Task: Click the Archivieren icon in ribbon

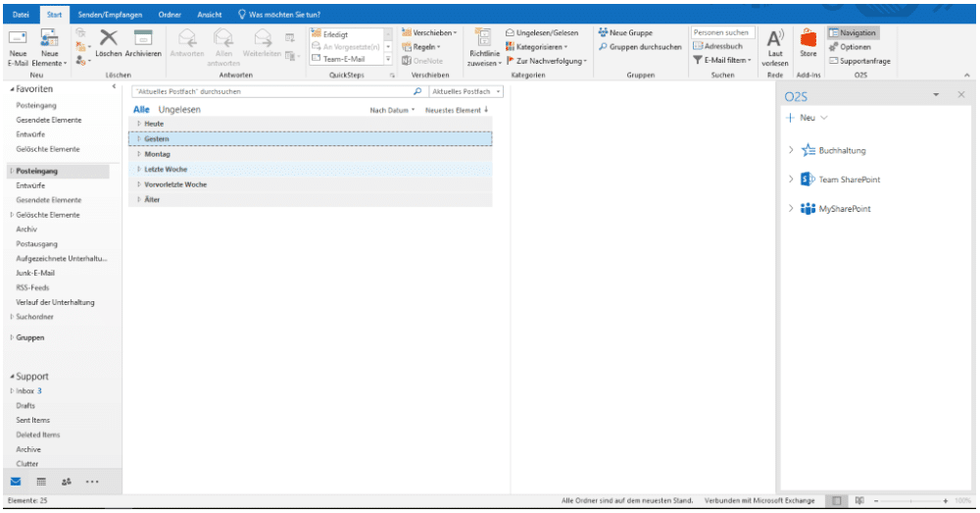Action: click(x=143, y=38)
